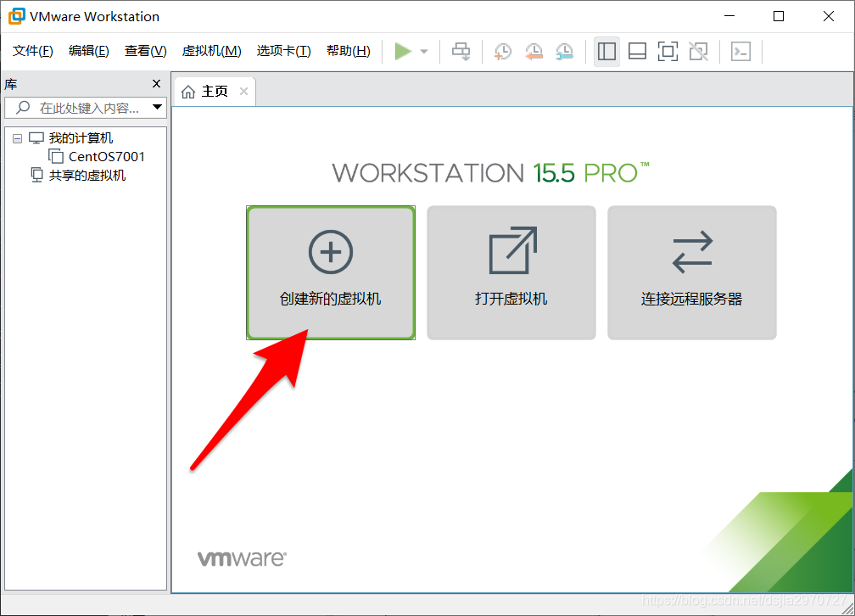This screenshot has height=616, width=855.
Task: Open the 查看(V) menu
Action: point(146,51)
